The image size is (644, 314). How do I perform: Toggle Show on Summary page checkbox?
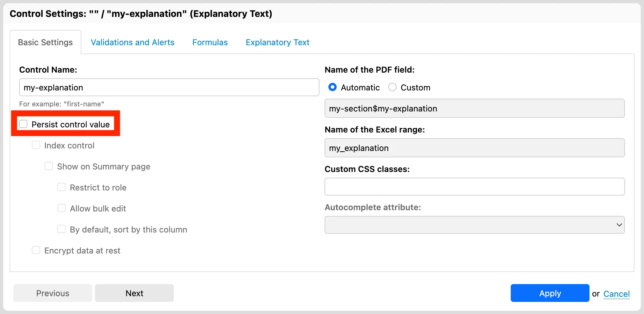(49, 166)
